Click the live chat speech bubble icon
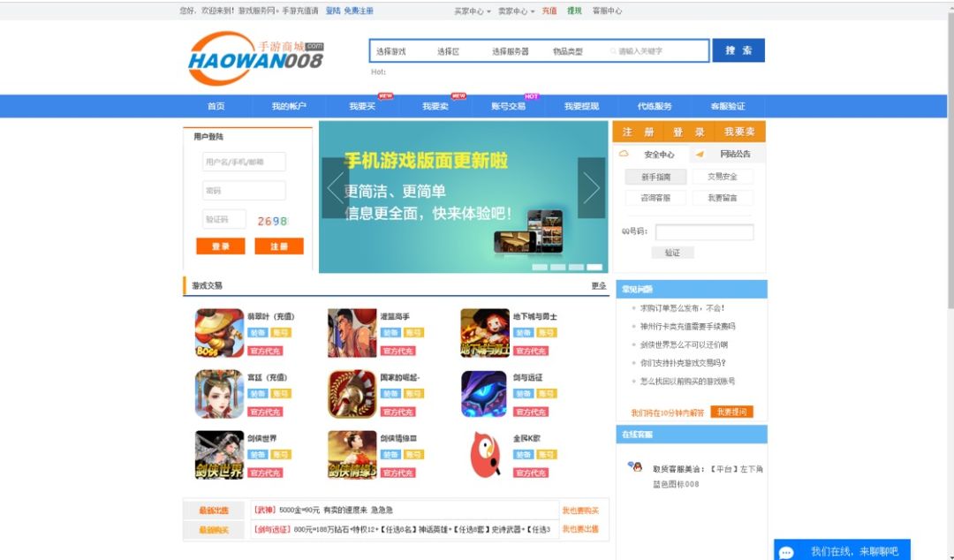This screenshot has width=954, height=560. tap(786, 552)
